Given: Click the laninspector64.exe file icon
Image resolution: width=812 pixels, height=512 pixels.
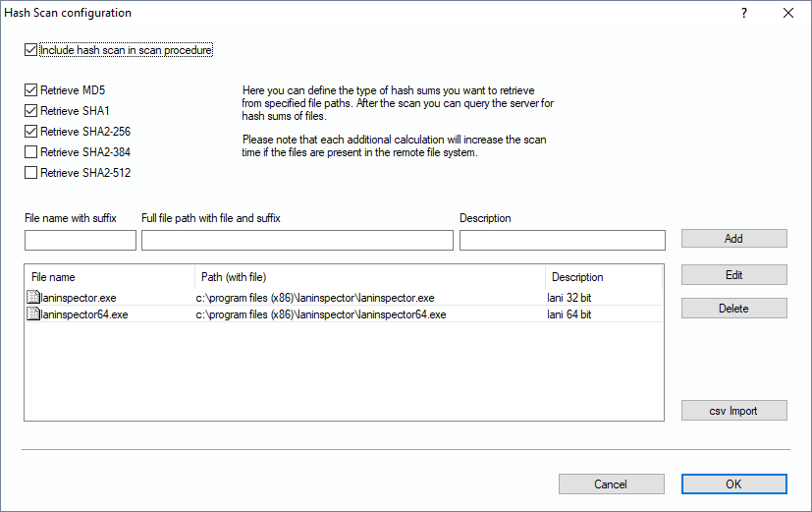Looking at the screenshot, I should [x=32, y=314].
